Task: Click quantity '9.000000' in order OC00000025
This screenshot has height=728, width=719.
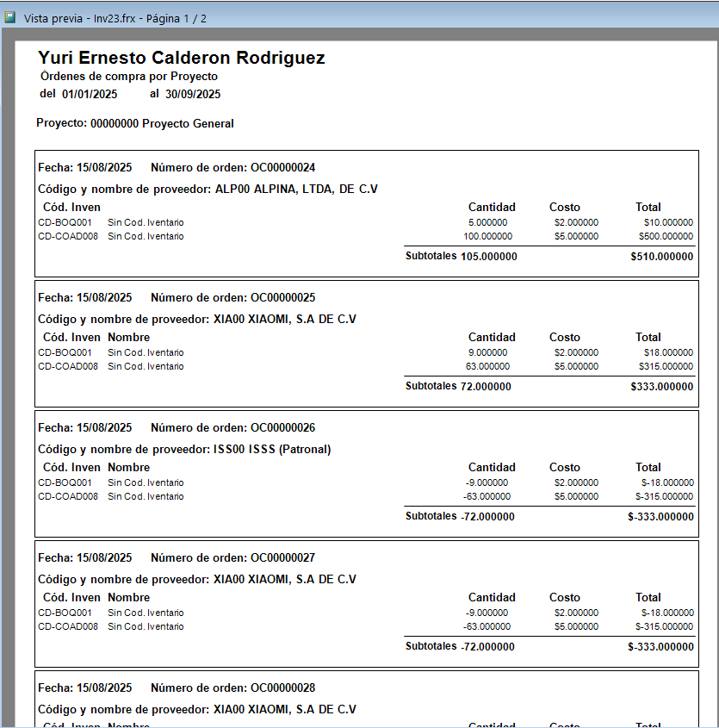Action: (x=488, y=352)
